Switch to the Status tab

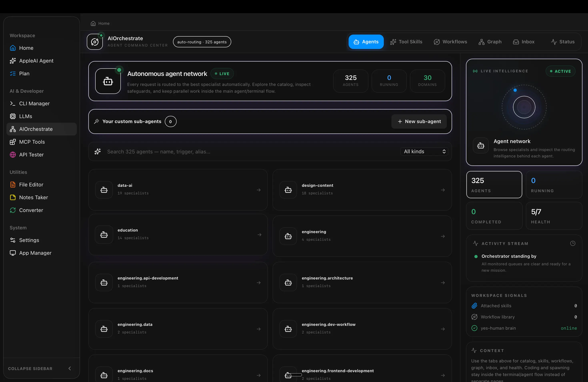(563, 42)
